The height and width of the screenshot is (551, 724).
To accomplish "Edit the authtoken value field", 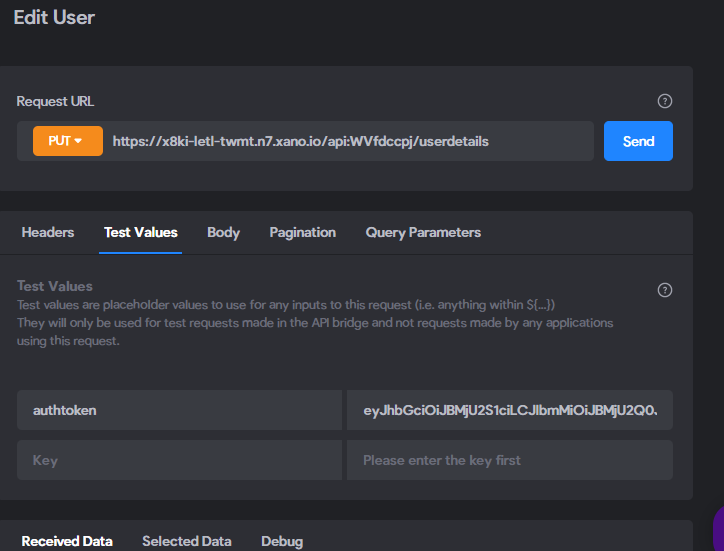I will click(x=510, y=410).
